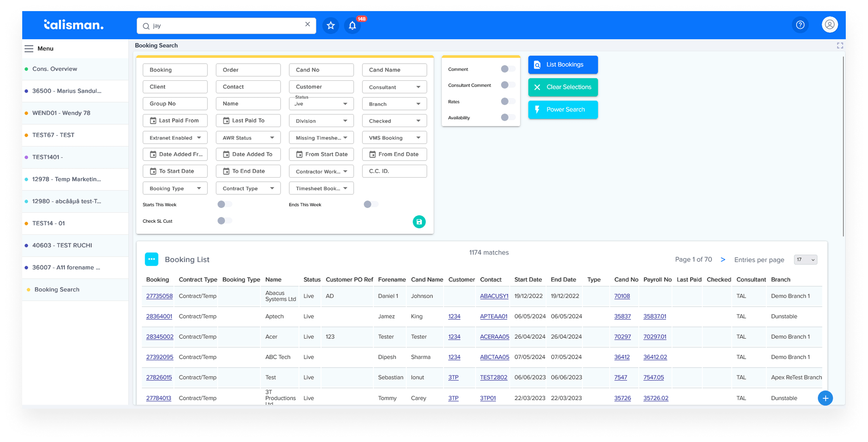Toggle the Comment switch on
The width and height of the screenshot is (868, 442).
[x=507, y=69]
